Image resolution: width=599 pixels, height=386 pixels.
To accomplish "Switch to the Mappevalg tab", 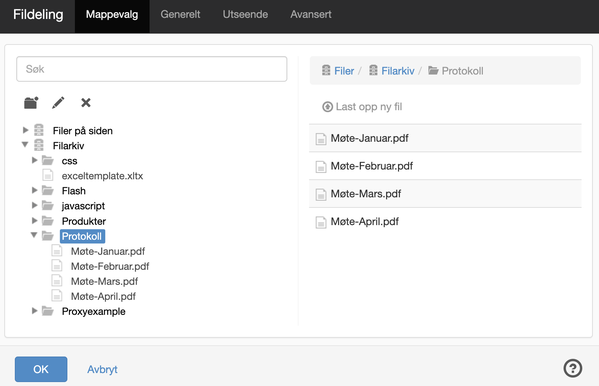I will pyautogui.click(x=112, y=15).
